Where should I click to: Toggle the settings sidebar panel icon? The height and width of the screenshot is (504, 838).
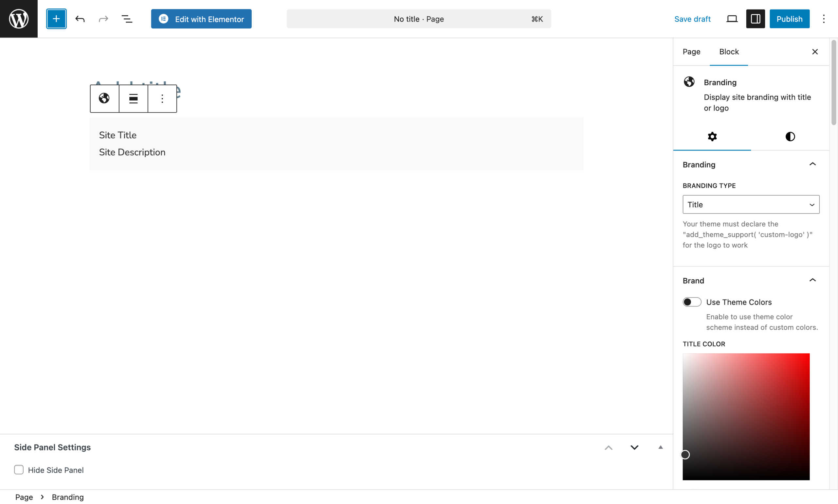click(x=755, y=19)
